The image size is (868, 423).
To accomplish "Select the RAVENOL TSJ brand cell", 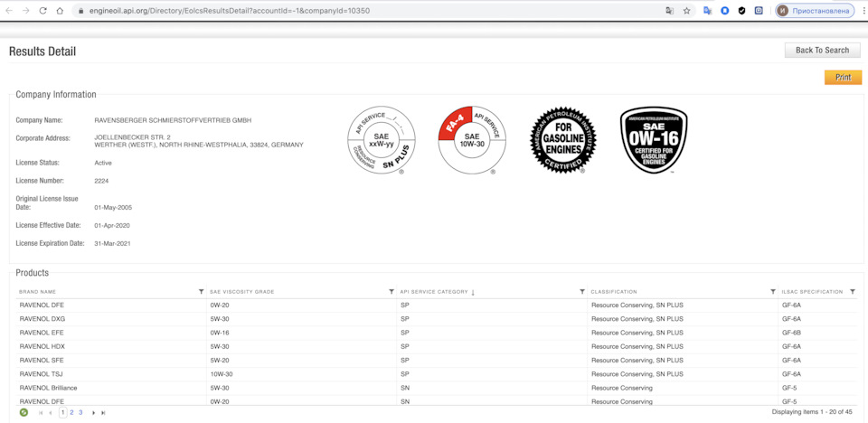I will [x=42, y=374].
